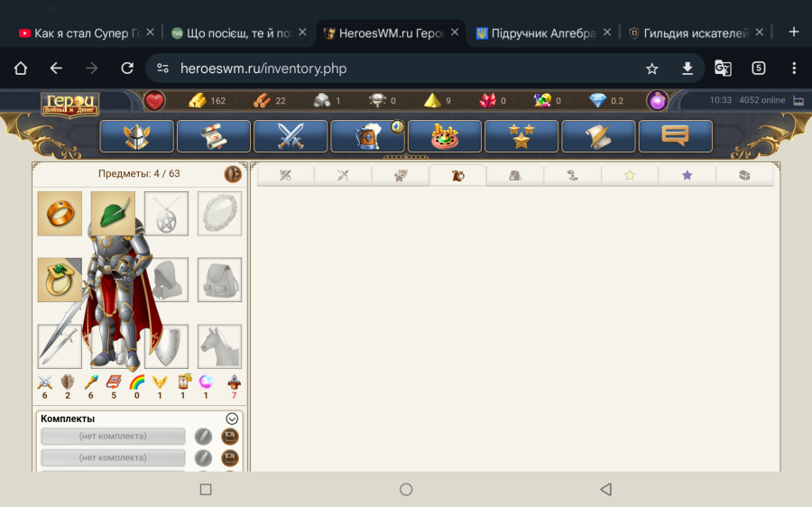Open the beer mug tavern menu

pyautogui.click(x=368, y=136)
